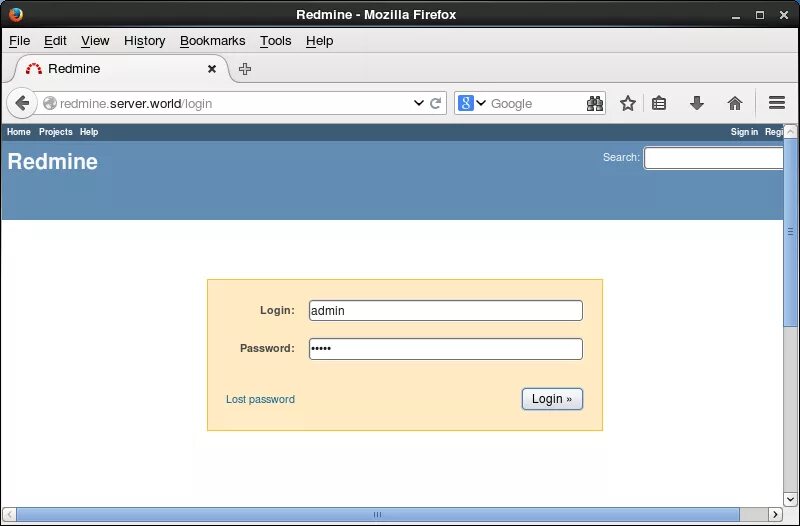The width and height of the screenshot is (800, 526).
Task: Open URL history dropdown arrow in address bar
Action: [x=419, y=103]
